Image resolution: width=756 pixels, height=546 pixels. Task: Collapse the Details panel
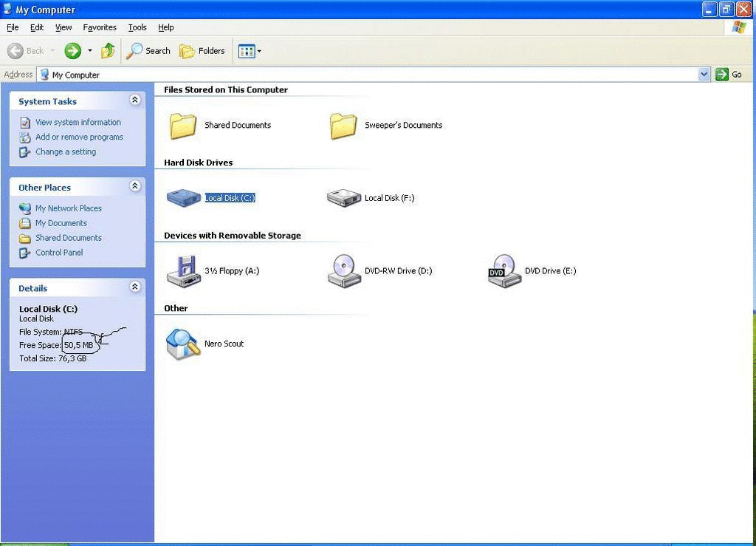click(134, 287)
